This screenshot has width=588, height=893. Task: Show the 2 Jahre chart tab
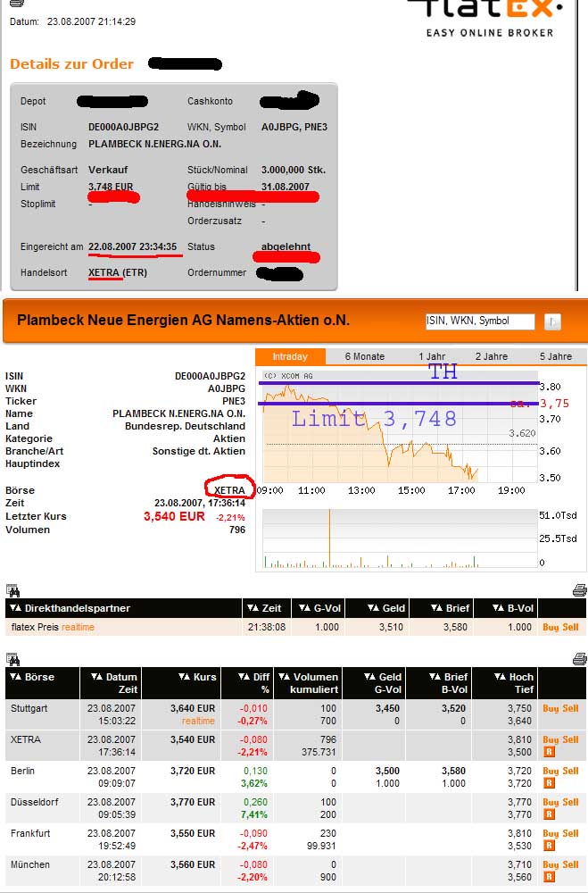(492, 356)
